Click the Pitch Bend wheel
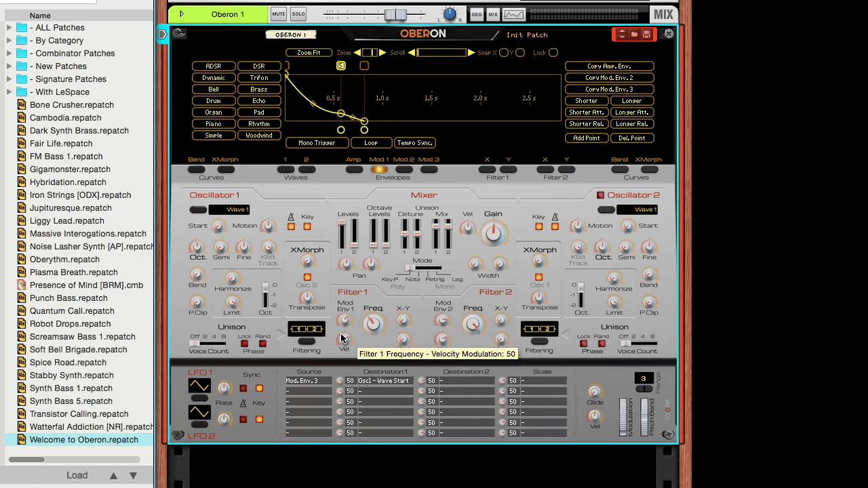The image size is (868, 488). pyautogui.click(x=644, y=417)
